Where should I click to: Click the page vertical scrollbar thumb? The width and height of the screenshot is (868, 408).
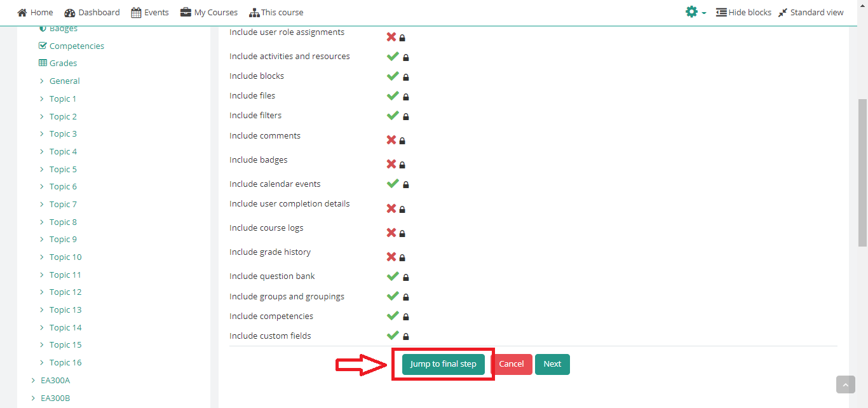[x=862, y=172]
